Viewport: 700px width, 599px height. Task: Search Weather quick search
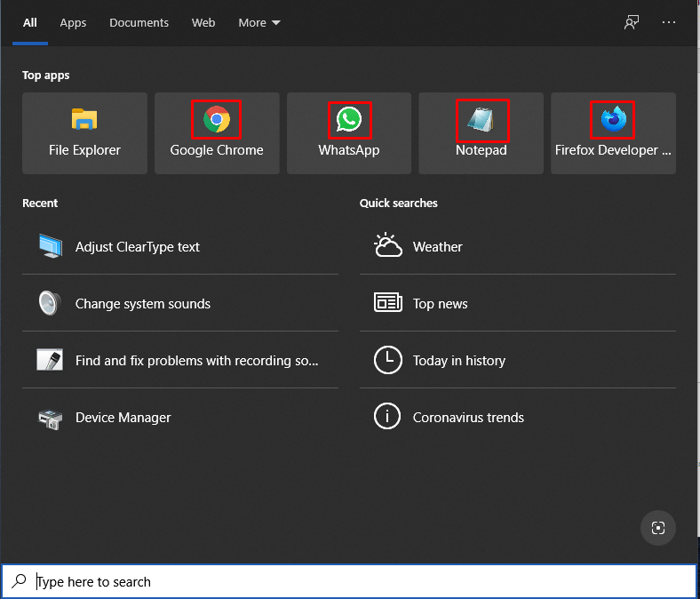coord(518,246)
